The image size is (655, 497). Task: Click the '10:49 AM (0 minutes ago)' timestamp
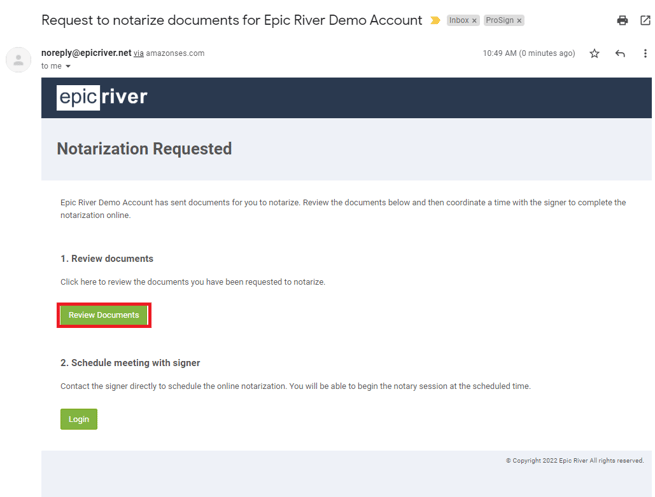coord(529,53)
